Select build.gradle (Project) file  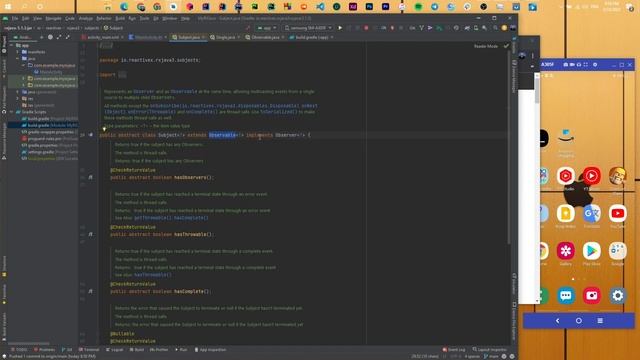49,118
